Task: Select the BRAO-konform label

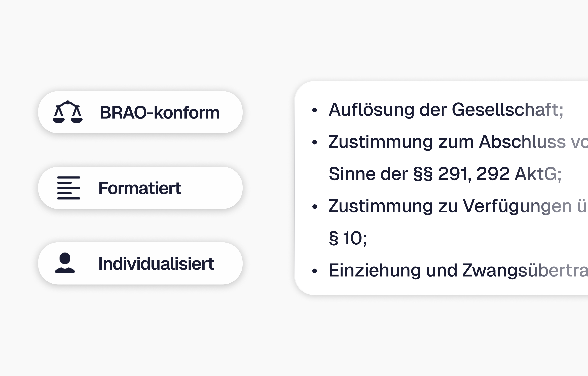Action: (x=159, y=112)
